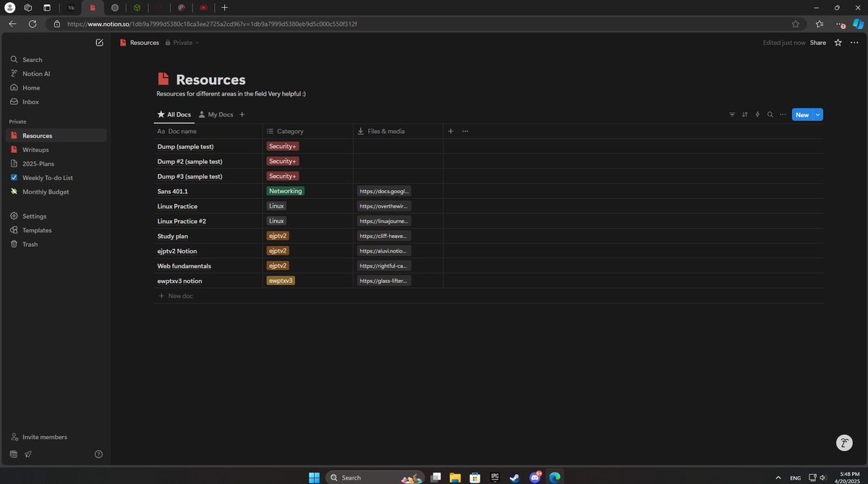The height and width of the screenshot is (484, 868).
Task: Select Resources page in sidebar
Action: tap(56, 135)
